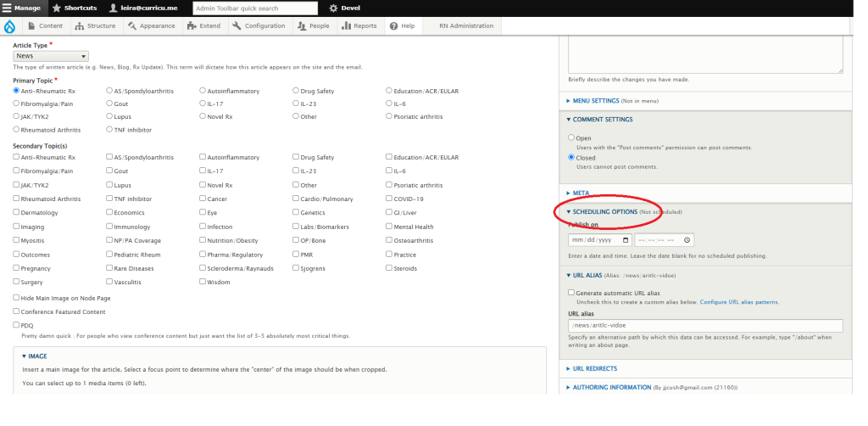868x426 pixels.
Task: Click the Structure icon in the toolbar
Action: click(x=79, y=26)
